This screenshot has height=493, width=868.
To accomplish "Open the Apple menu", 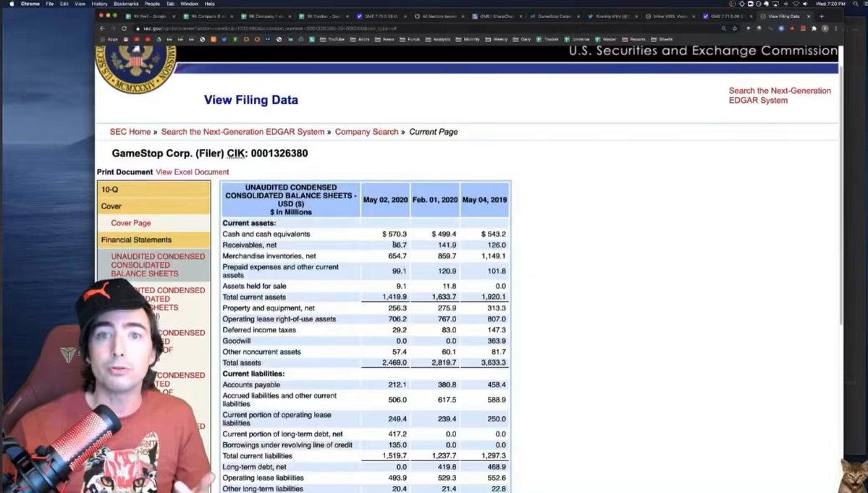I will coord(11,4).
